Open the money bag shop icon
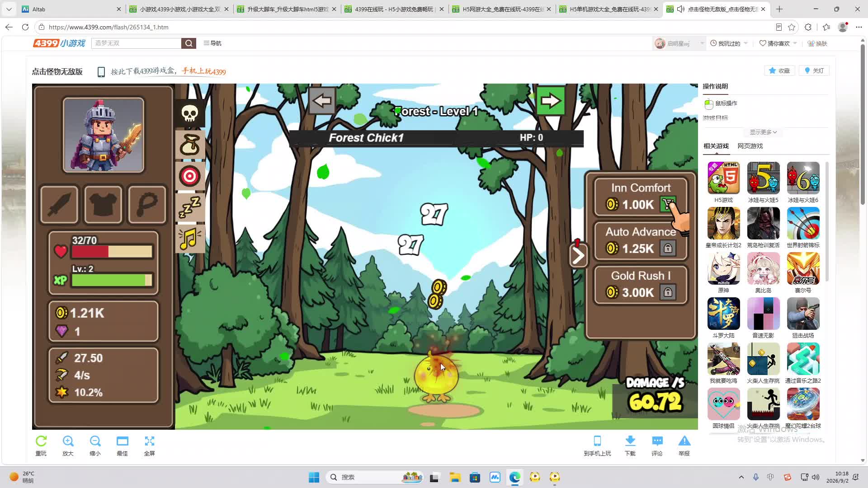868x488 pixels. point(190,145)
